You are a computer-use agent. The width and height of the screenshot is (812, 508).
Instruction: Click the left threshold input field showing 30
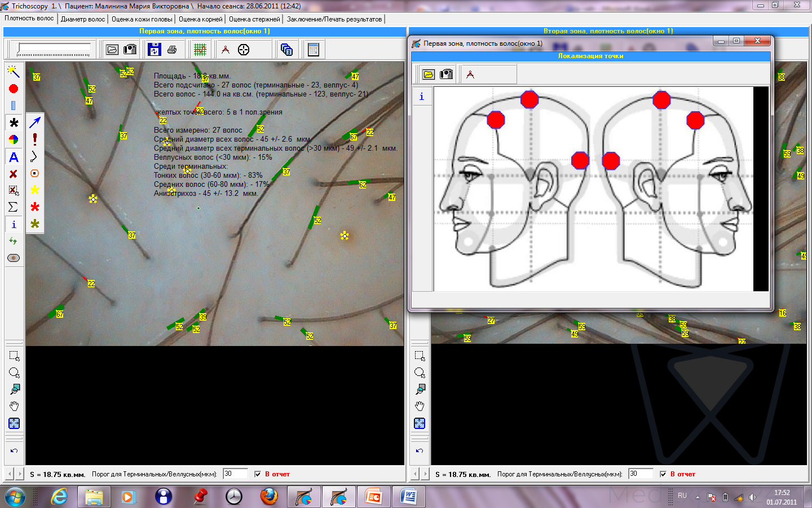click(235, 474)
